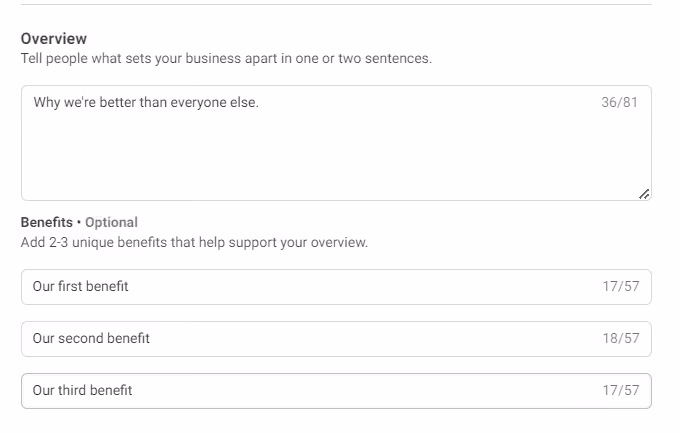
Task: Click the first benefit's 17/57 counter
Action: click(621, 286)
